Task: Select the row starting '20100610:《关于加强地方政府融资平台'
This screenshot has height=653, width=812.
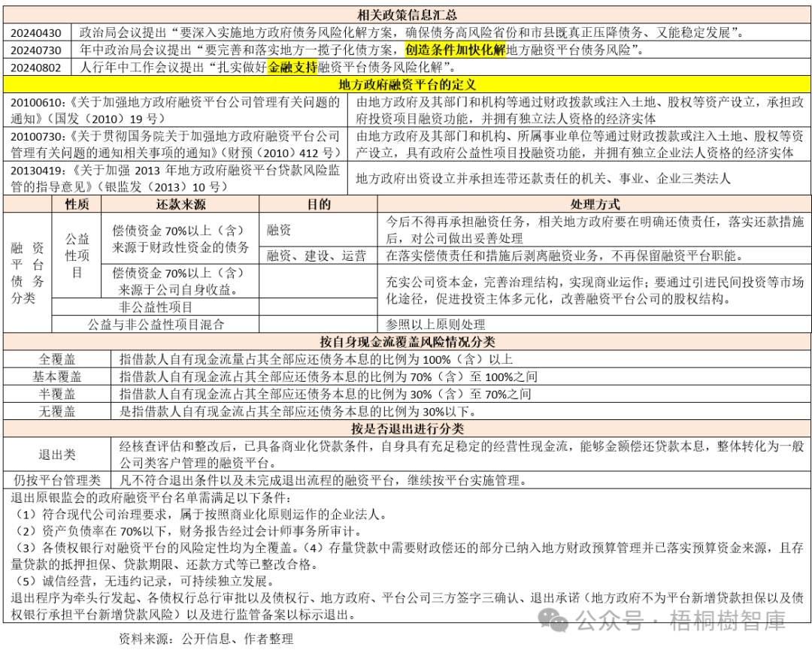Action: click(x=407, y=110)
